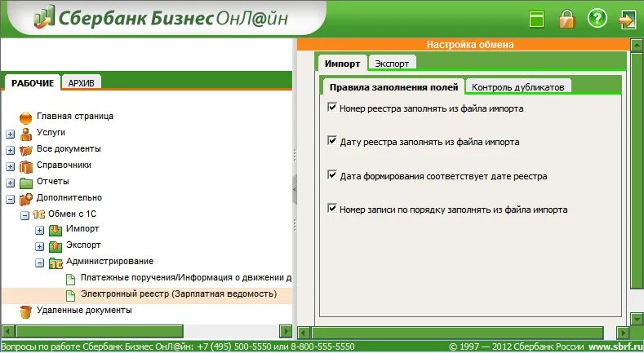
Task: Click right arrow of settings panel horizontal scrollbar
Action: [623, 333]
